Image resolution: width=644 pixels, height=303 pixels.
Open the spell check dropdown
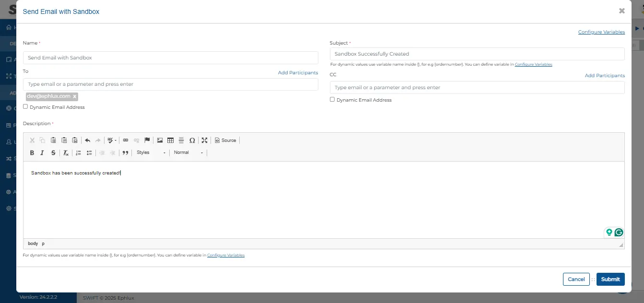pyautogui.click(x=112, y=140)
